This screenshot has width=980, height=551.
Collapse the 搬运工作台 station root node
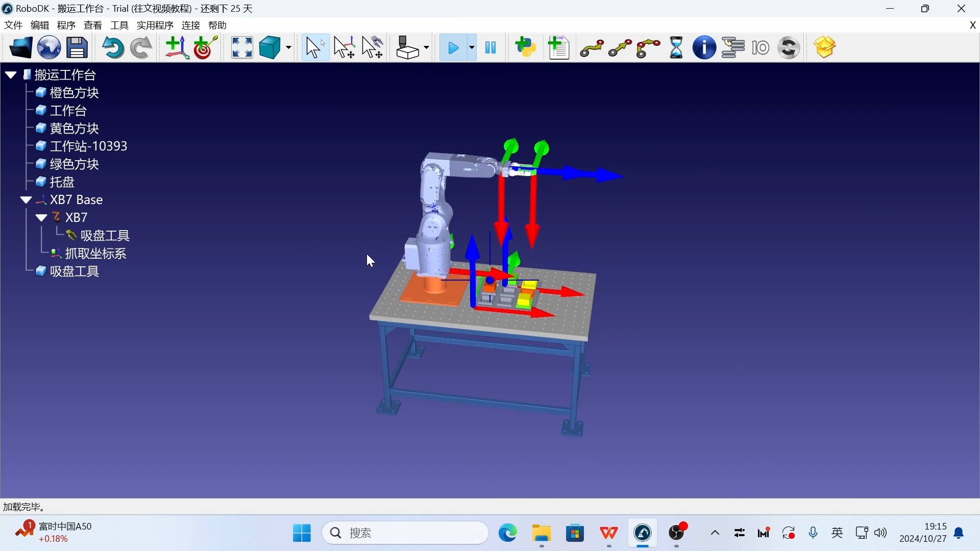tap(11, 75)
